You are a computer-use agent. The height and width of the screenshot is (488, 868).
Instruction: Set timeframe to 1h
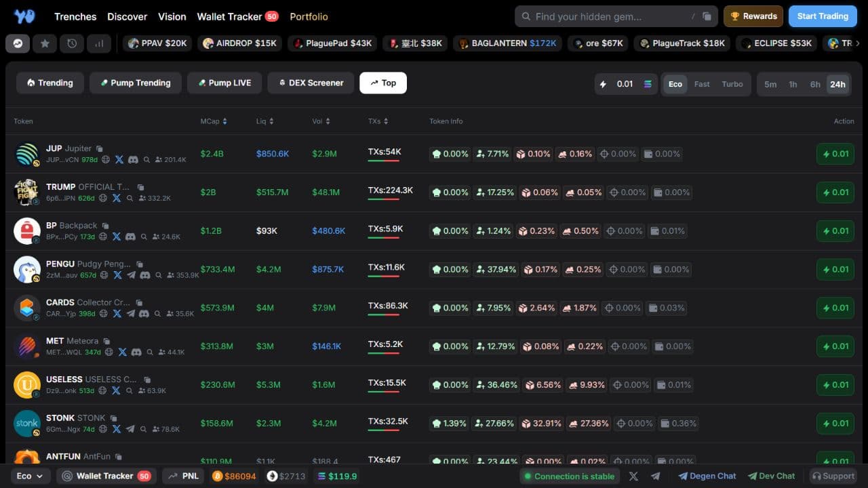793,84
